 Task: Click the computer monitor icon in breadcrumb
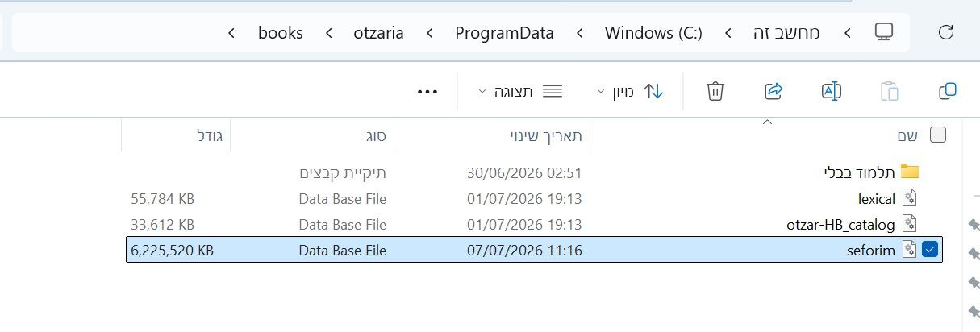point(884,32)
